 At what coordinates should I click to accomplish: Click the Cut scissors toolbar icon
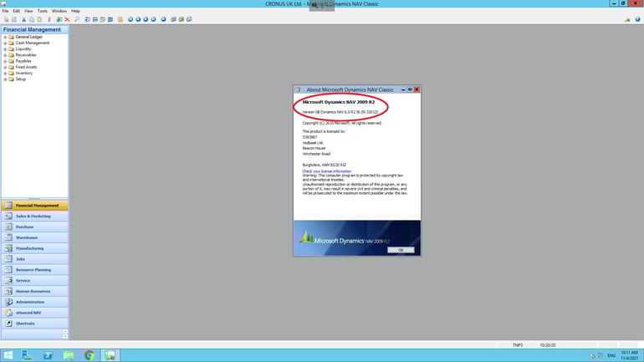pos(23,19)
